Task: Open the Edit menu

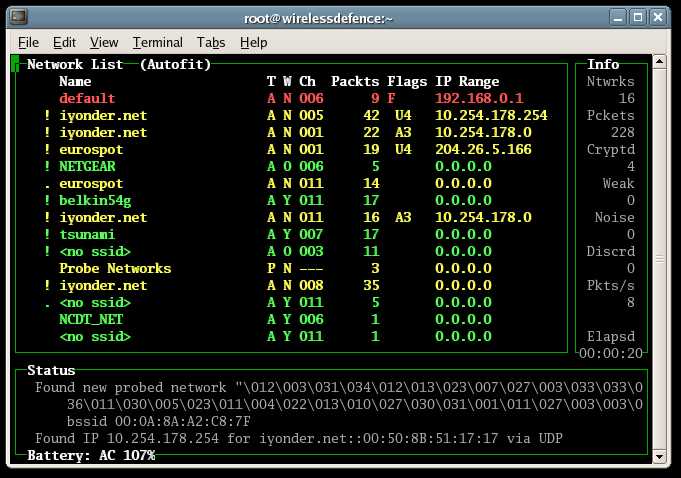Action: [x=64, y=43]
